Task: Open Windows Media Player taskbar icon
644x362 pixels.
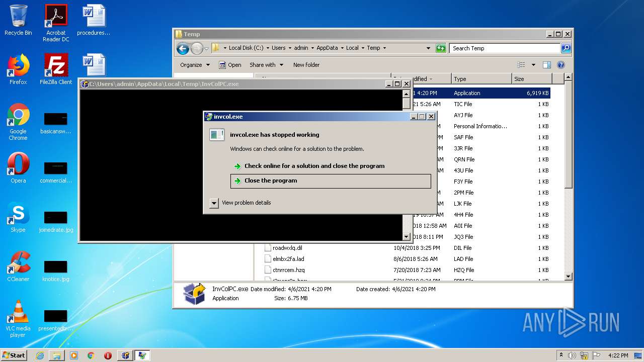Action: click(x=74, y=355)
